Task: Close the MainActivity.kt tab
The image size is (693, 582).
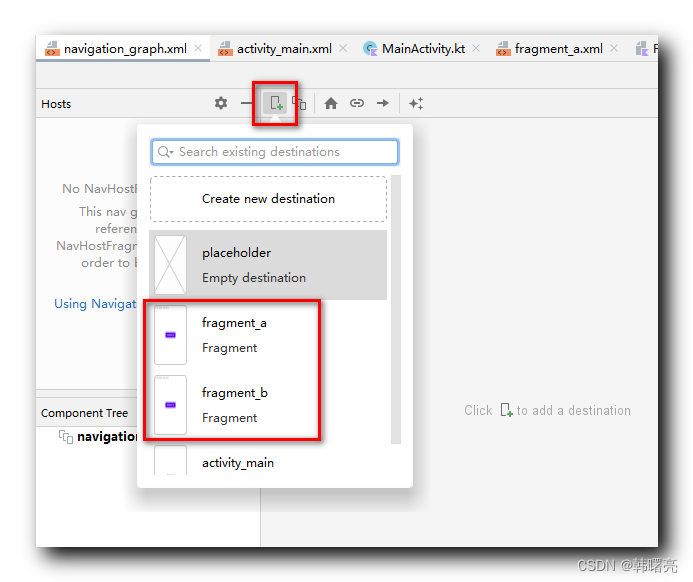Action: pos(476,48)
